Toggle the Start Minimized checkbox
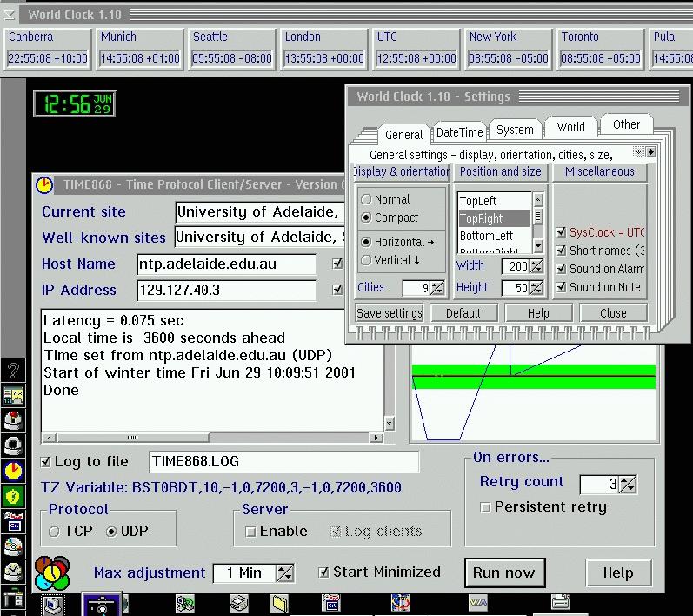This screenshot has width=693, height=616. pos(323,572)
